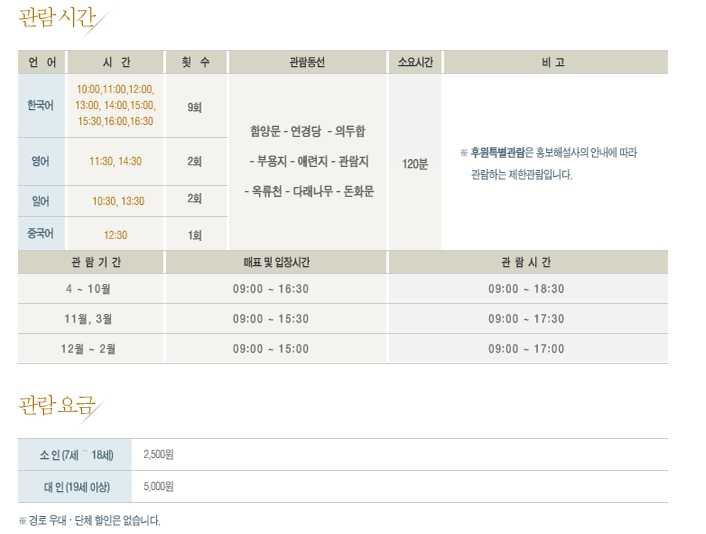This screenshot has width=706, height=534.
Task: Select the 영어 language row label
Action: 41,161
